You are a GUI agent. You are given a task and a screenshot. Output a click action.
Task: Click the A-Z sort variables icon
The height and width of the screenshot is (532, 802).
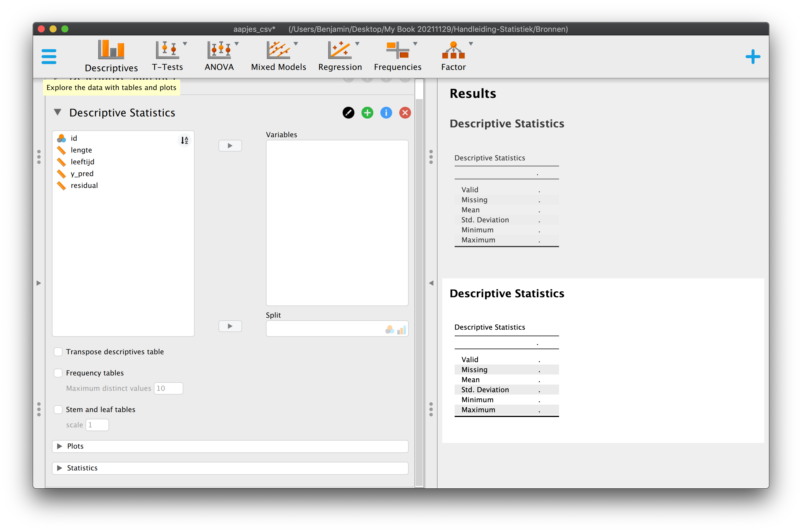(x=185, y=140)
